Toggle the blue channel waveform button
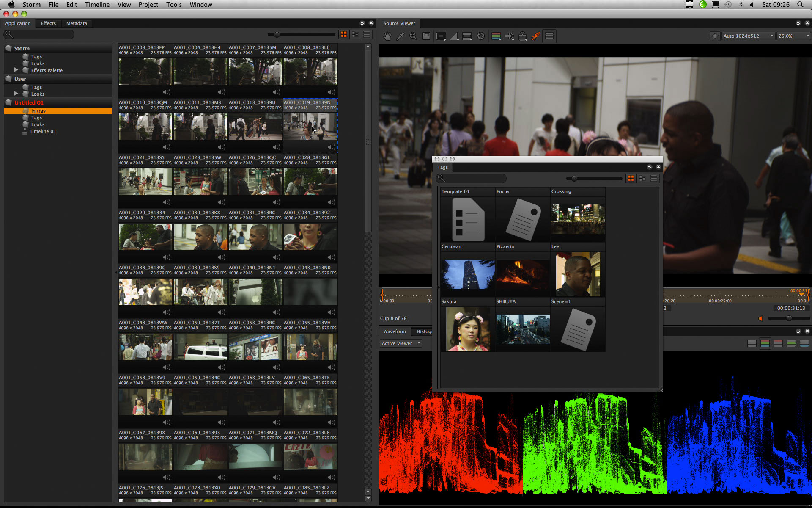Screen dimensions: 812x508 (x=804, y=343)
